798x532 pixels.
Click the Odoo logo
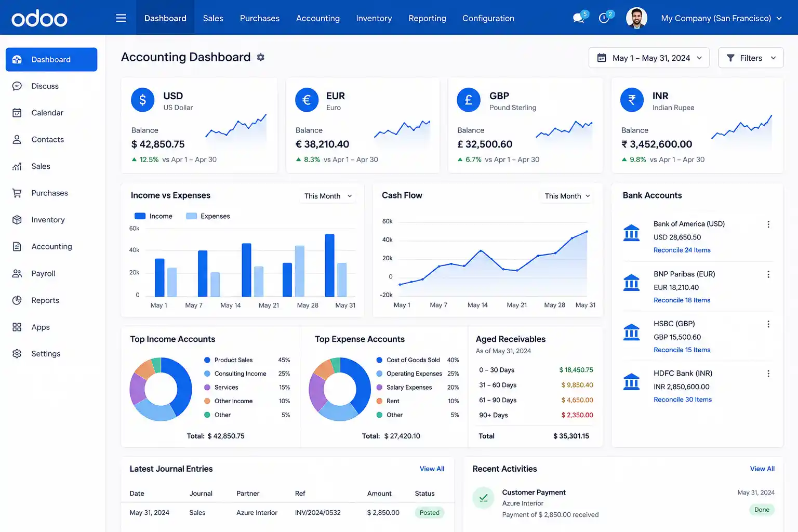(39, 19)
